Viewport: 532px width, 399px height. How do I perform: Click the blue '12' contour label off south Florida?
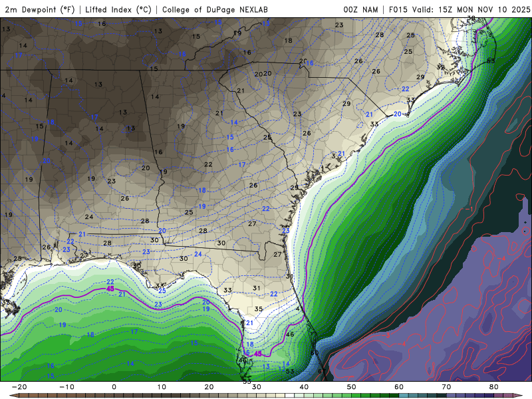282,369
